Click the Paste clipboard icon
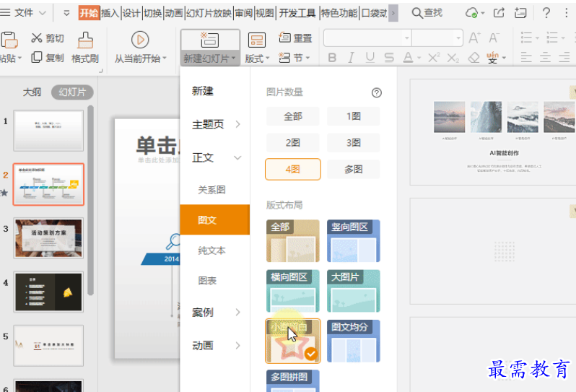The image size is (576, 392). point(9,40)
